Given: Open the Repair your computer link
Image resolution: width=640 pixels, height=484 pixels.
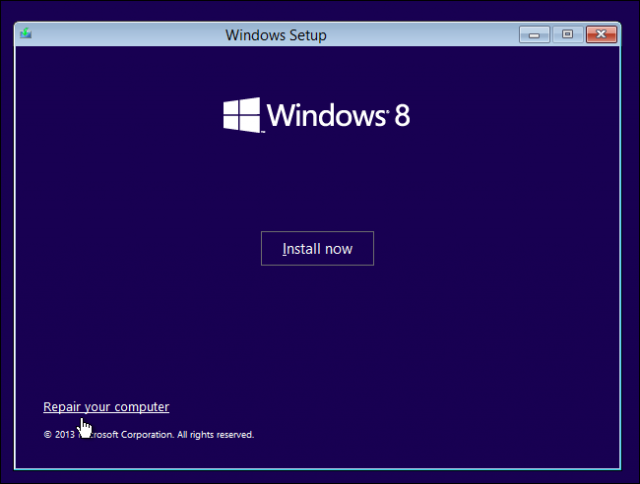Looking at the screenshot, I should pyautogui.click(x=106, y=407).
